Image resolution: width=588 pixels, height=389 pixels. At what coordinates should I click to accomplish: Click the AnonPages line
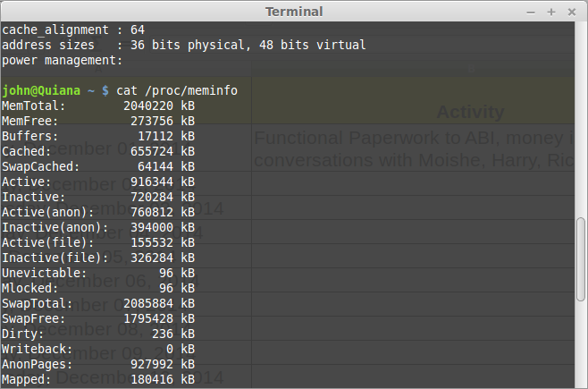98,364
